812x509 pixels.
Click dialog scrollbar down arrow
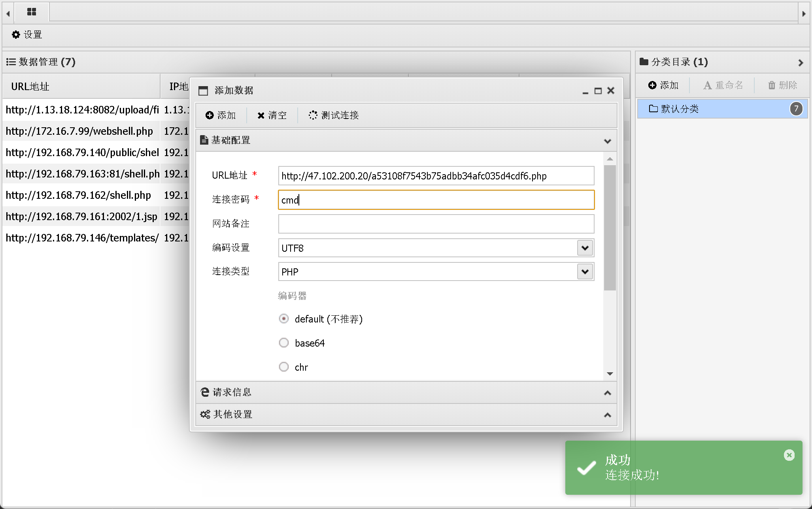click(610, 374)
